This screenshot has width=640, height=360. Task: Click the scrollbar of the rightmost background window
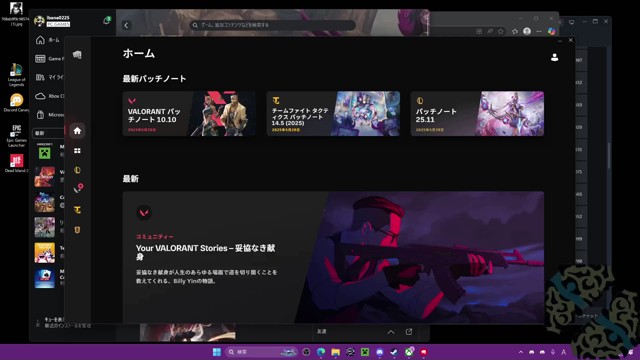(608, 155)
